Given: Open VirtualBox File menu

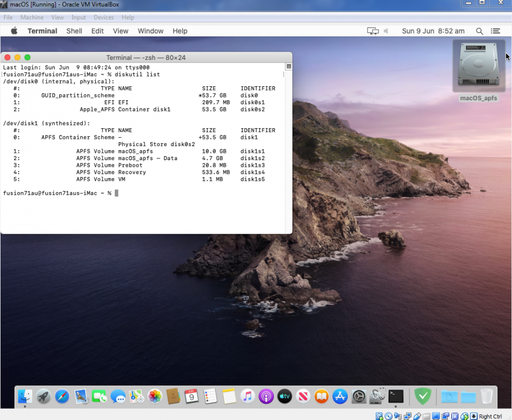Looking at the screenshot, I should coord(8,17).
